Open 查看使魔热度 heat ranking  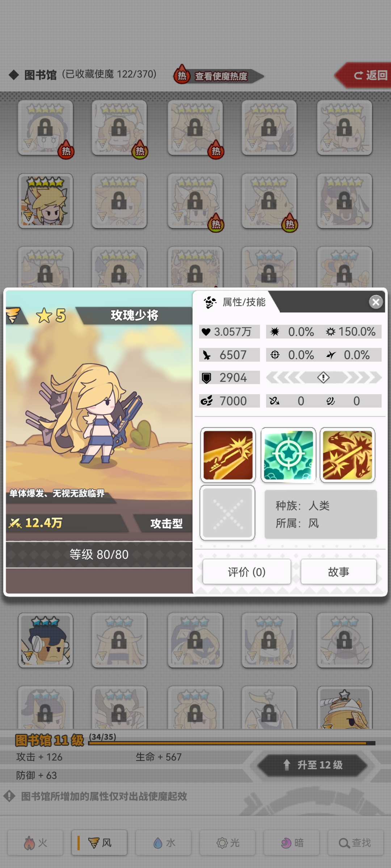(x=219, y=76)
